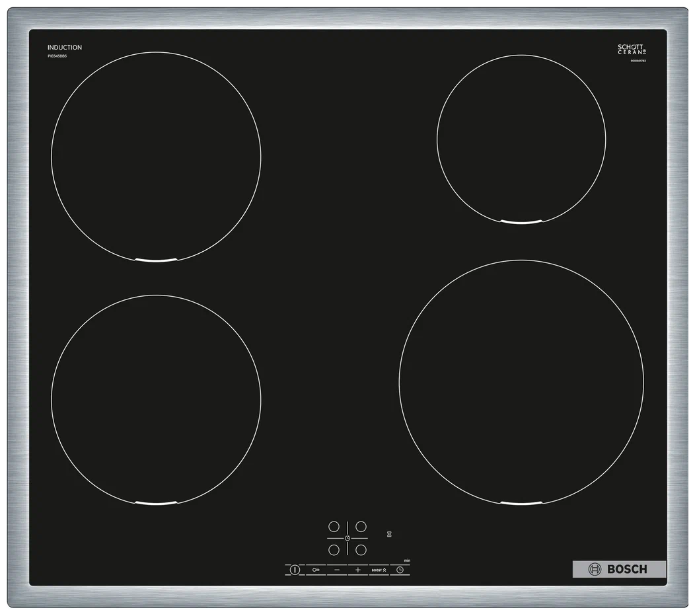Select the top-right cooking zone indicator circle
The image size is (695, 616).
(361, 527)
